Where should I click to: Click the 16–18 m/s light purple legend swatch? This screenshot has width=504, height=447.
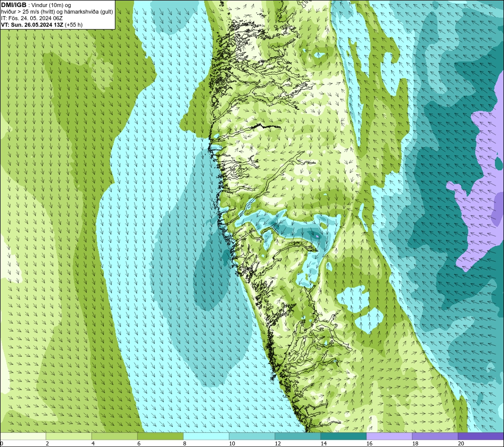389,436
